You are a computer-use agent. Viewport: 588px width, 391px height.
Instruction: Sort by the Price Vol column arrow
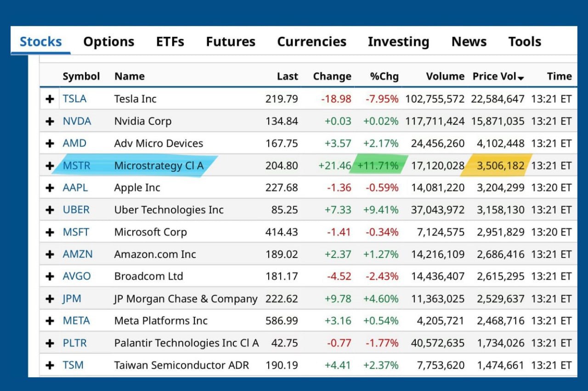(x=520, y=78)
